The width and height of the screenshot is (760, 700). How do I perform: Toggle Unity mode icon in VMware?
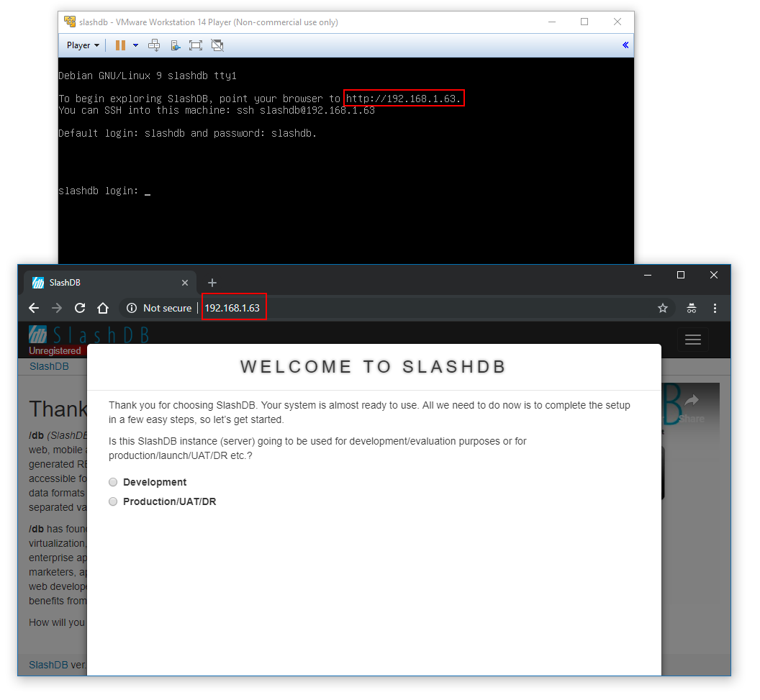217,45
